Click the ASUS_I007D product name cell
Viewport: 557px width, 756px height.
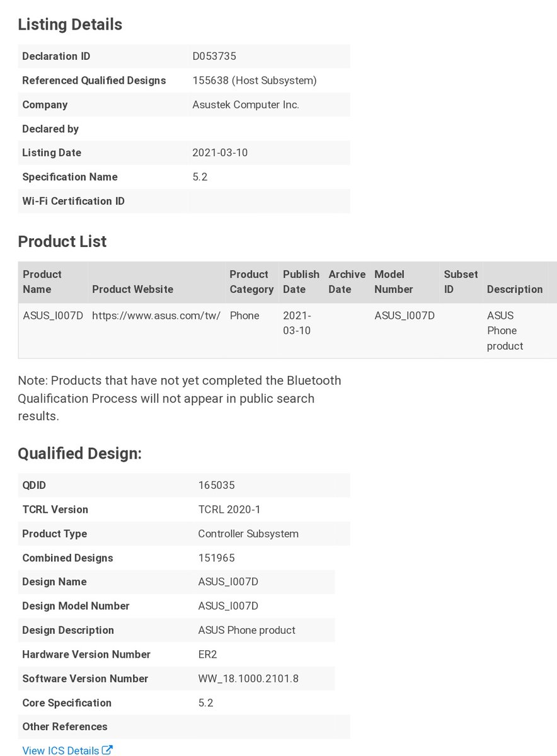tap(53, 316)
